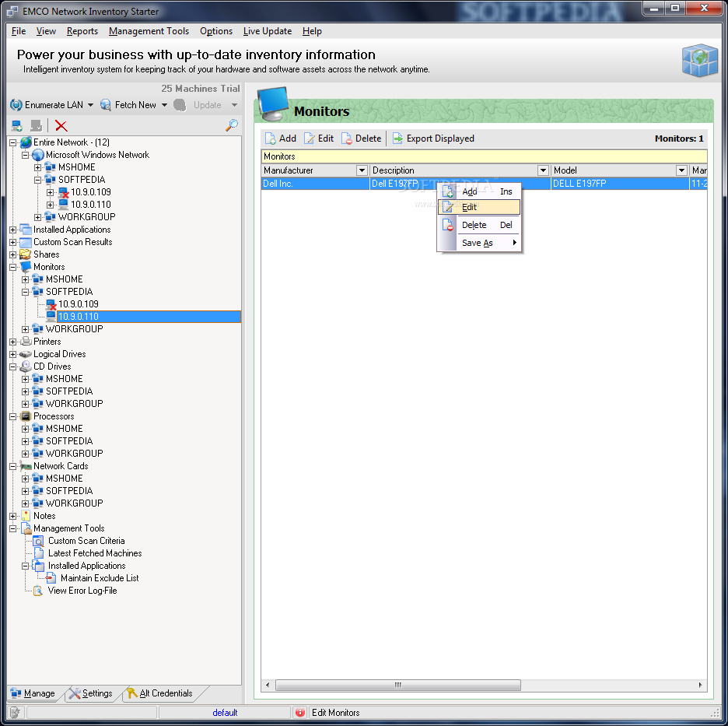Collapse the Management Tools node
The height and width of the screenshot is (726, 728).
[13, 528]
